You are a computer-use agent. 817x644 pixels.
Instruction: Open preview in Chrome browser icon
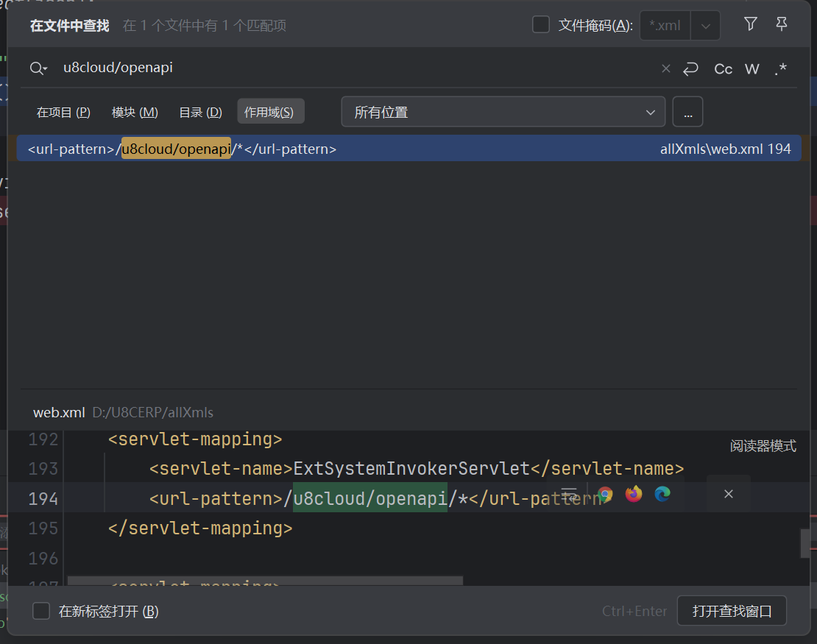coord(605,494)
